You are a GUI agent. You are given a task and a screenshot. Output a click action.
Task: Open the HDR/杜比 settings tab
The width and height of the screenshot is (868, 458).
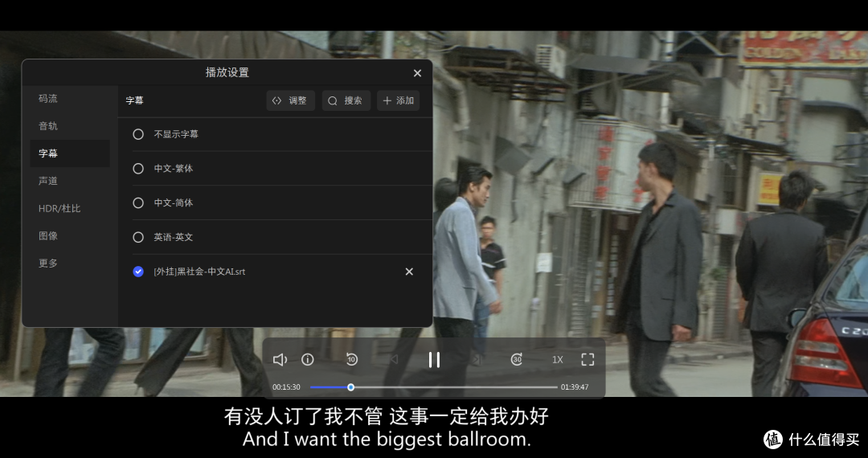click(x=70, y=209)
